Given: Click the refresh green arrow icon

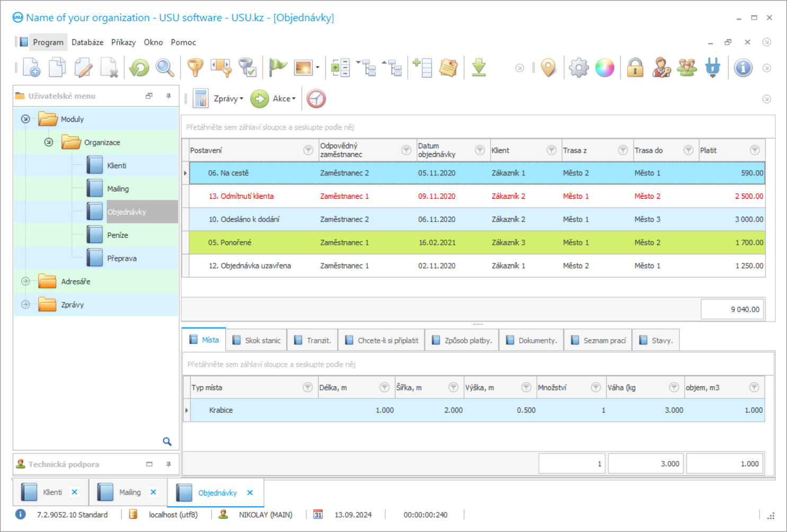Looking at the screenshot, I should pos(139,68).
